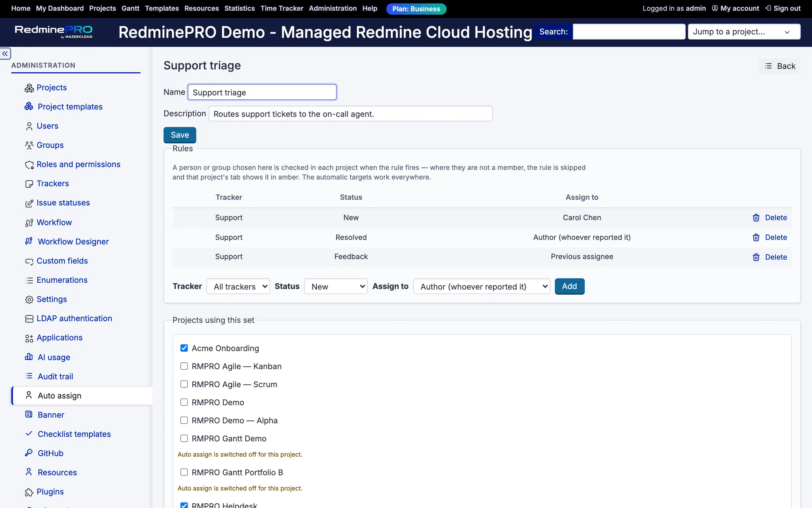Click the Custom fields icon
The height and width of the screenshot is (508, 812).
pos(29,261)
